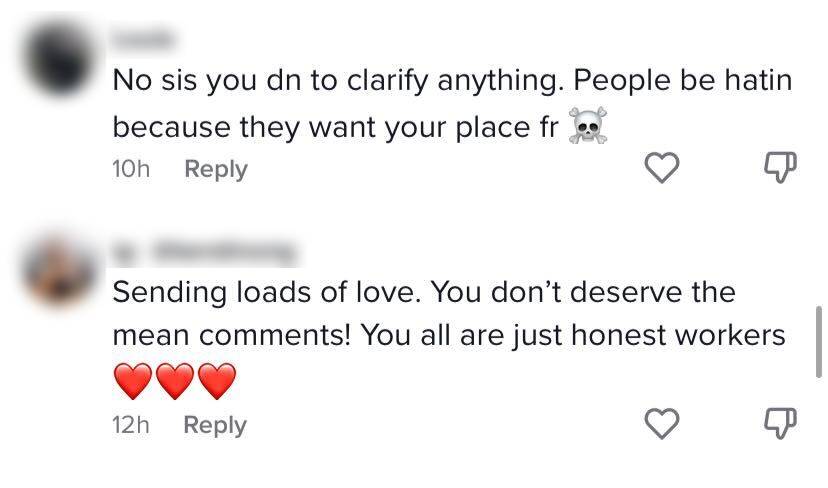Tap the "because they want your place" line
The image size is (828, 488).
[x=336, y=128]
